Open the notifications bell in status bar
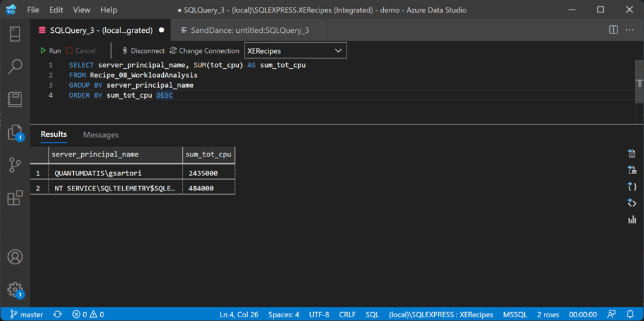The width and height of the screenshot is (644, 321). [630, 314]
